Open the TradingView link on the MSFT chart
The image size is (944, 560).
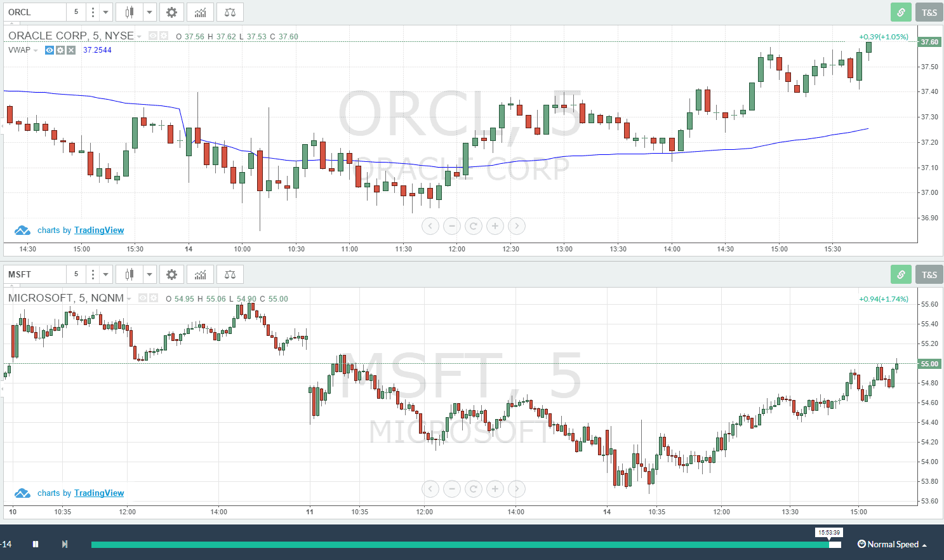[x=98, y=493]
